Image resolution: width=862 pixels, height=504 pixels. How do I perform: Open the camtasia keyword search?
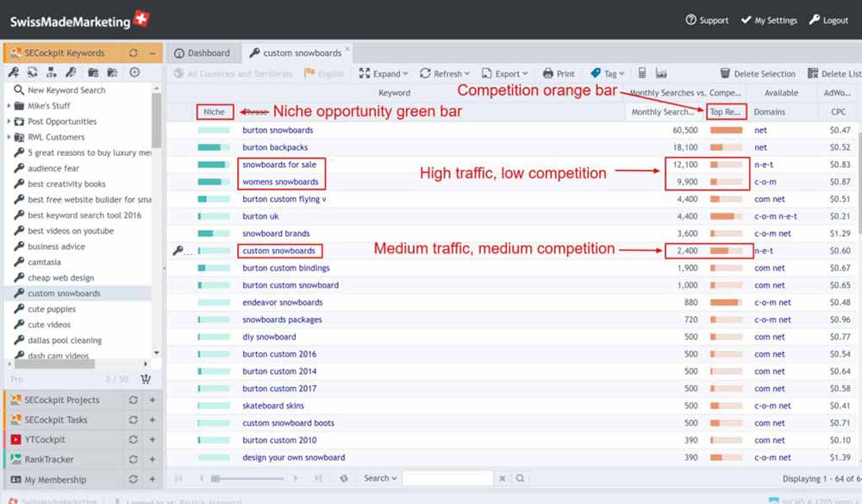pos(44,262)
